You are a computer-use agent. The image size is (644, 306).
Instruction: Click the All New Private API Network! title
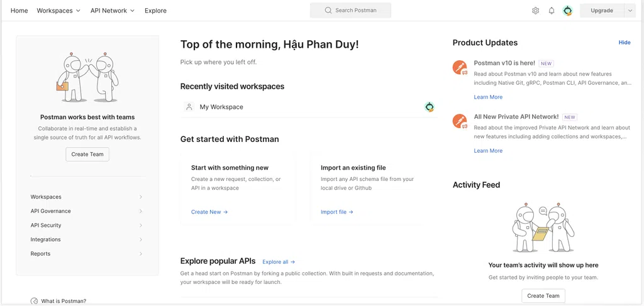coord(516,117)
